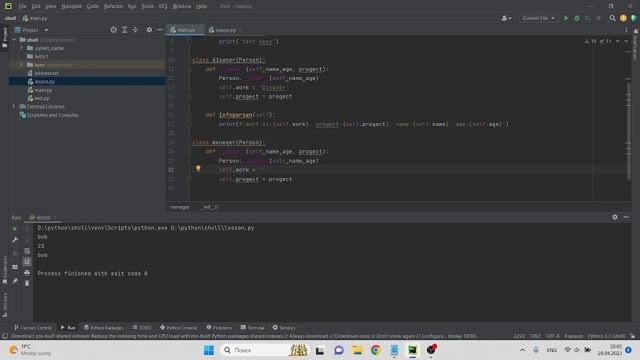Switch to the main.py editor tab
The image size is (640, 360).
click(186, 30)
